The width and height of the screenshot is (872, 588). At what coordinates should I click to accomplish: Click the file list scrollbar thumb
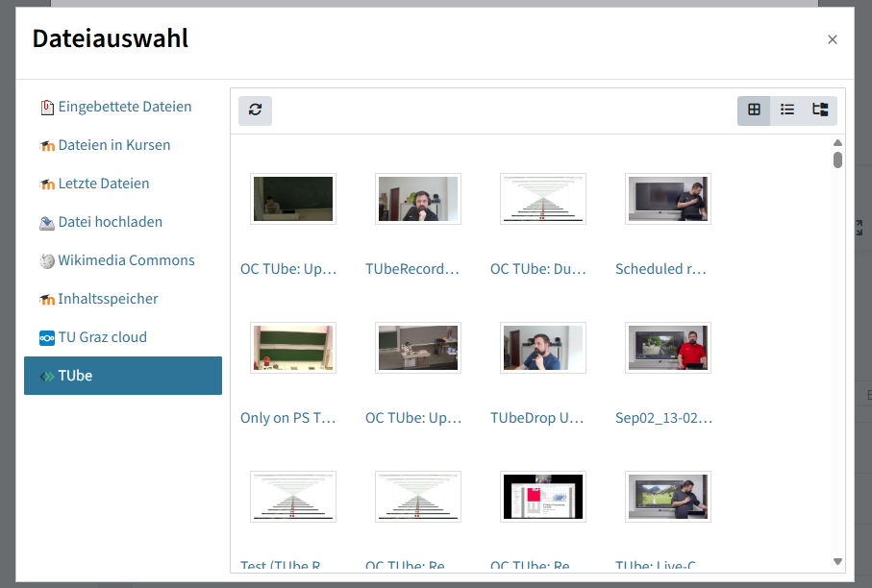pos(837,160)
